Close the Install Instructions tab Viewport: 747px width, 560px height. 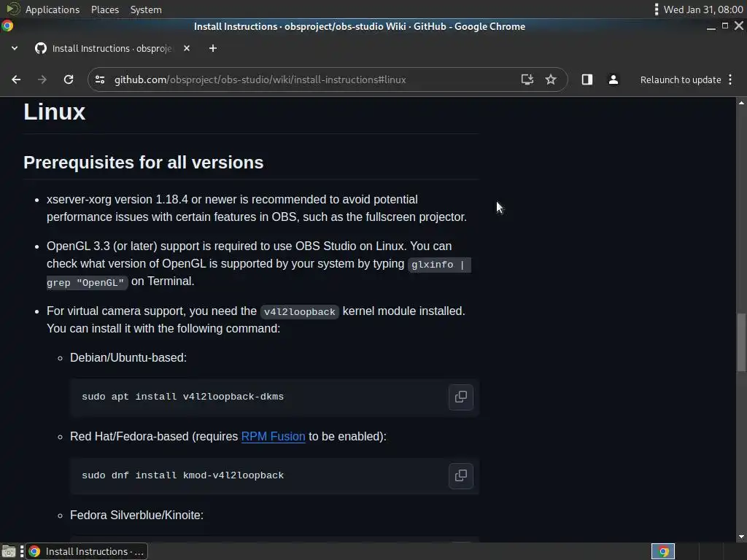tap(187, 48)
